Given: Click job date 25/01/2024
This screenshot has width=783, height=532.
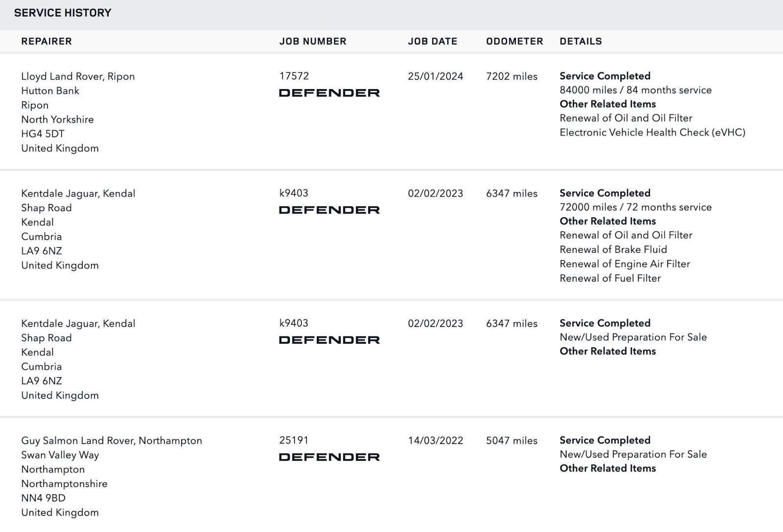Looking at the screenshot, I should pos(436,76).
